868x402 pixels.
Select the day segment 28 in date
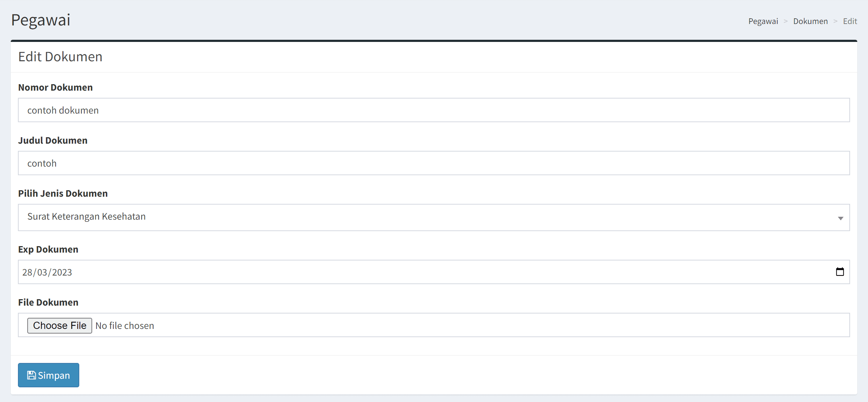click(x=27, y=272)
